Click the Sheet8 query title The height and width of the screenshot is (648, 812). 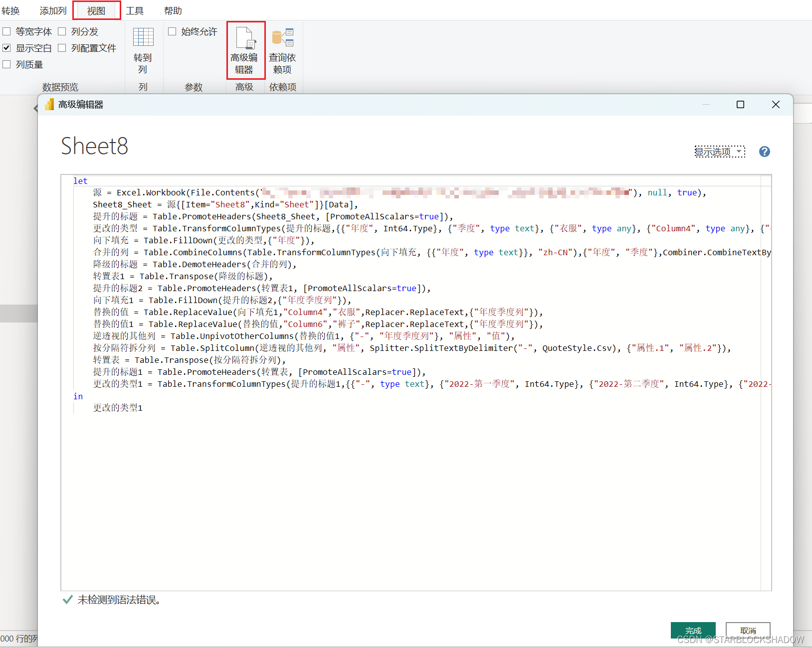94,146
